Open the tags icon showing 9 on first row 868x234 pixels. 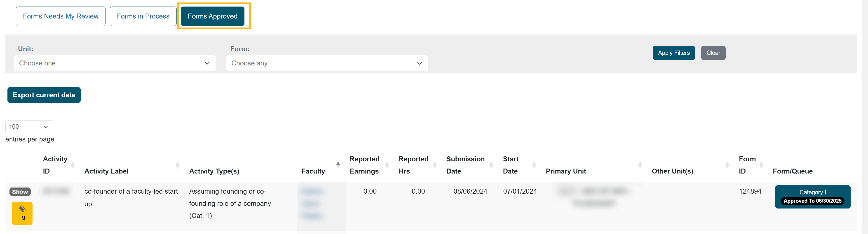[x=22, y=213]
